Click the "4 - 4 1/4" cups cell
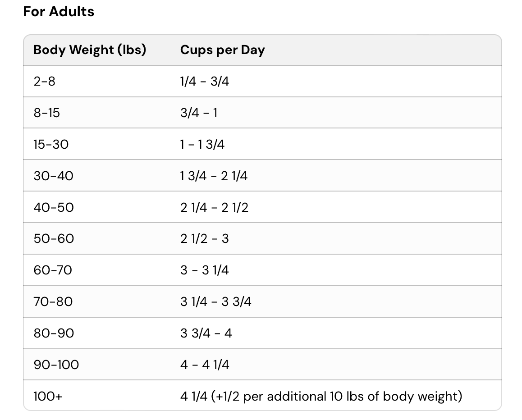The width and height of the screenshot is (522, 420). coord(205,365)
